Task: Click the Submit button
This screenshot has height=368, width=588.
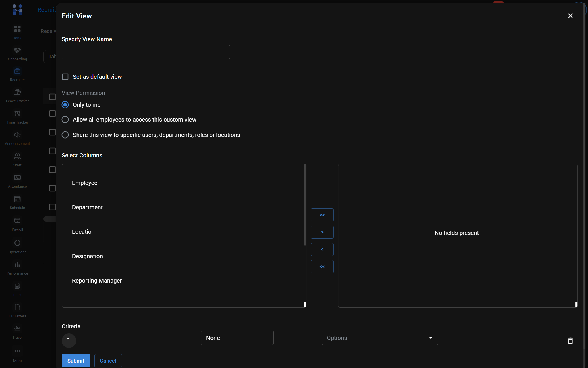Action: click(76, 361)
